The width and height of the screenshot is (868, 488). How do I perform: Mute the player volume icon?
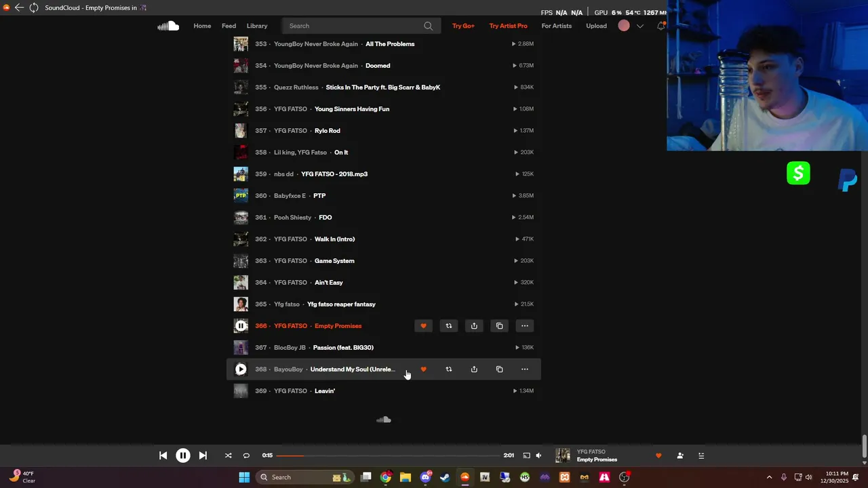pos(538,455)
